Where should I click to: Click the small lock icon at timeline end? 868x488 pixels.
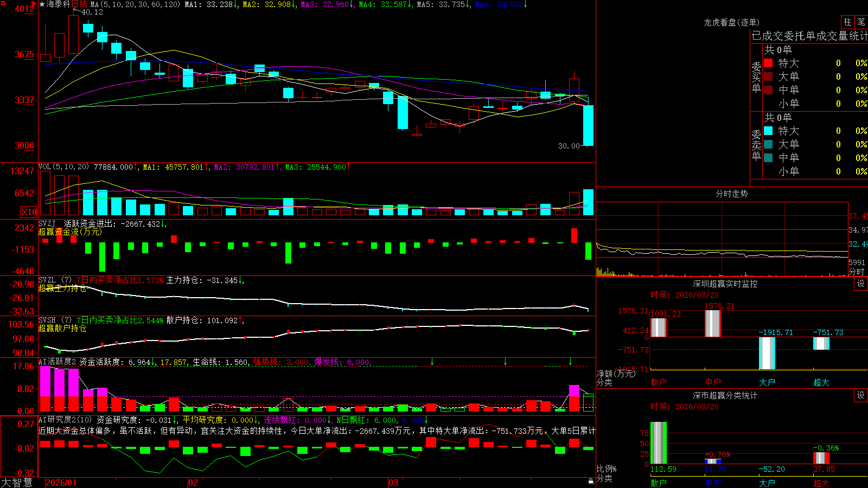coord(591,481)
